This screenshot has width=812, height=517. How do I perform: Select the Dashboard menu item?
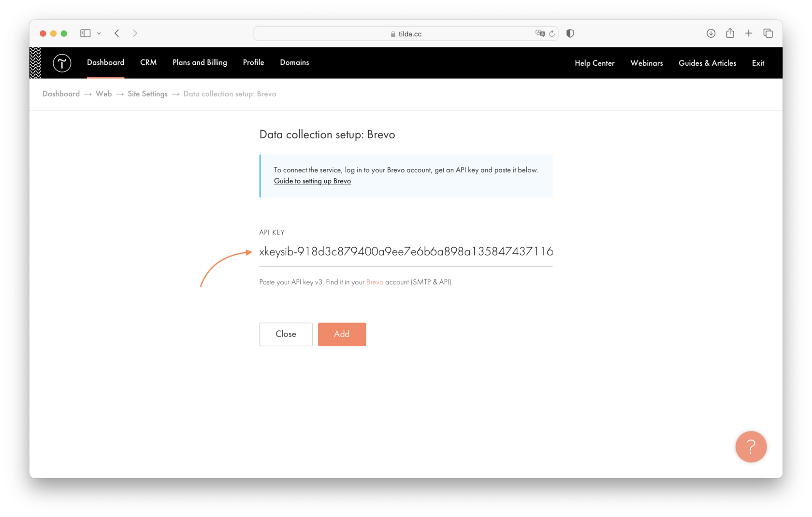105,62
